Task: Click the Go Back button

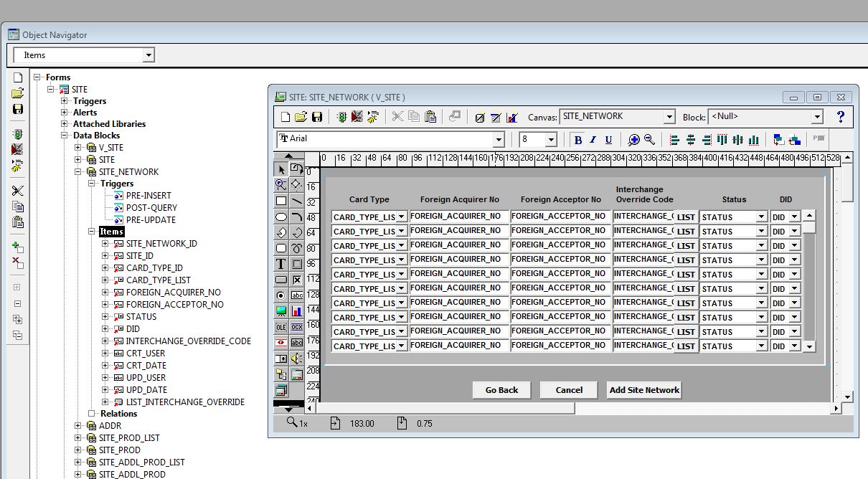Action: coord(501,390)
